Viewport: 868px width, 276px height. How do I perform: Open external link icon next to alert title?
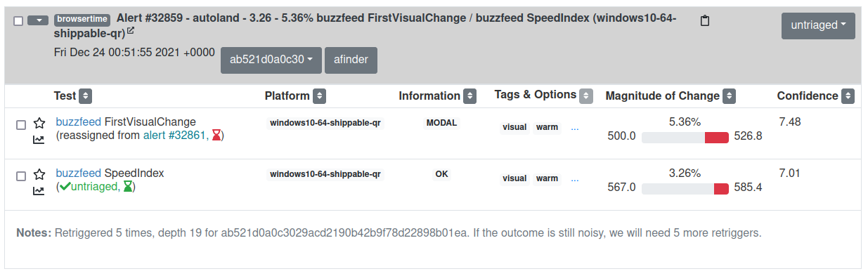pyautogui.click(x=131, y=32)
